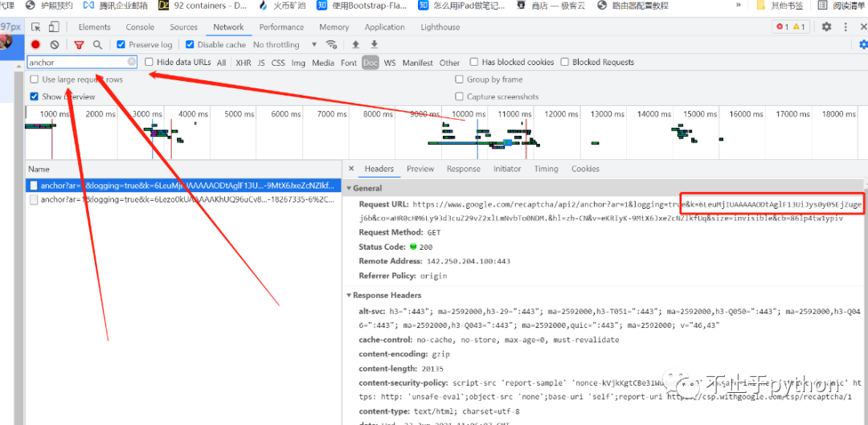Collapse the General section
This screenshot has width=868, height=425.
pyautogui.click(x=349, y=188)
